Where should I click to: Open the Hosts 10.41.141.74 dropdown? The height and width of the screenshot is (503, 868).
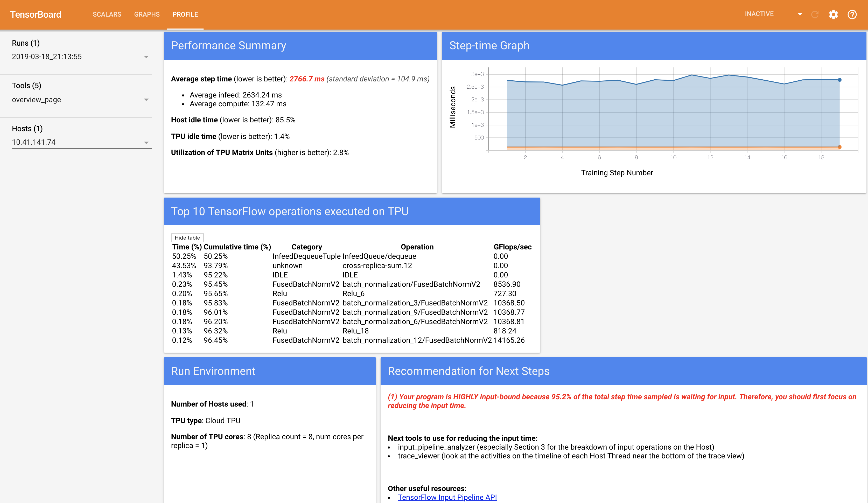(146, 143)
